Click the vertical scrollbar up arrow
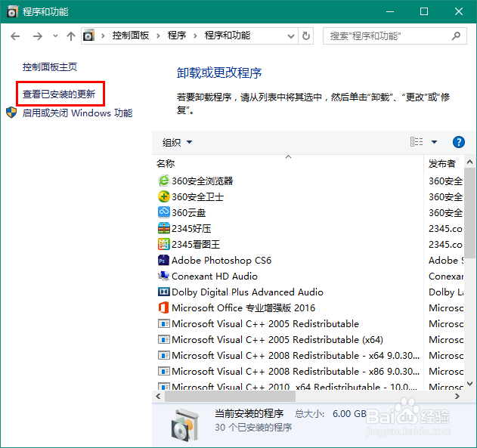 point(470,162)
